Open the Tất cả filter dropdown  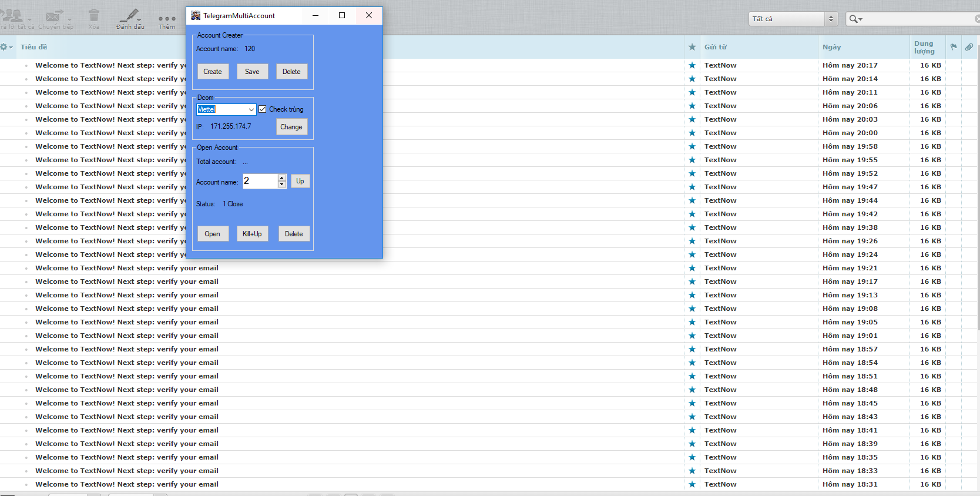(793, 19)
